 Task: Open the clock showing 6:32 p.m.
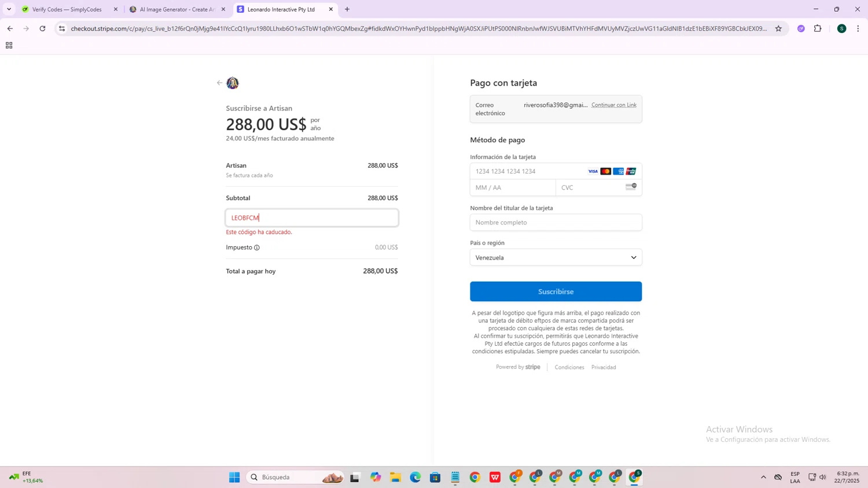[848, 477]
